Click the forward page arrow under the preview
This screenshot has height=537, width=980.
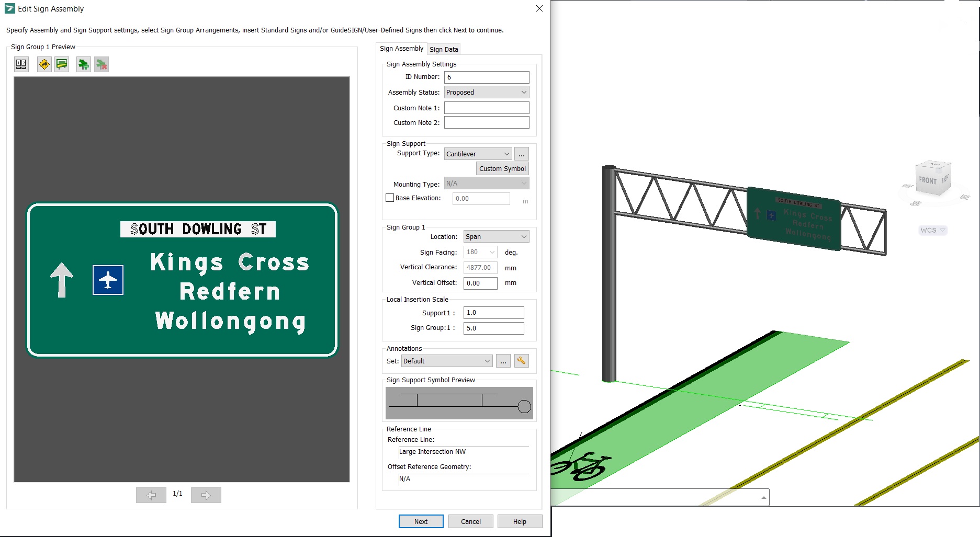(205, 495)
